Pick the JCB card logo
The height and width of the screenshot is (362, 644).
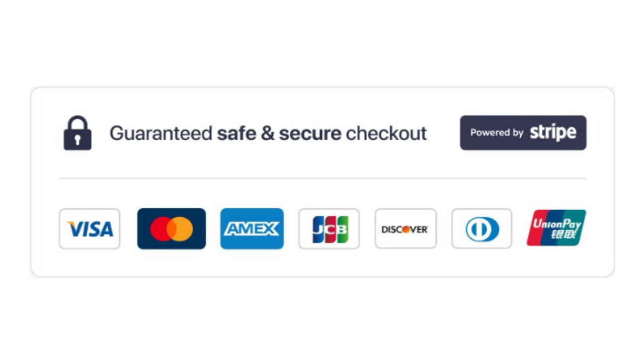[329, 229]
